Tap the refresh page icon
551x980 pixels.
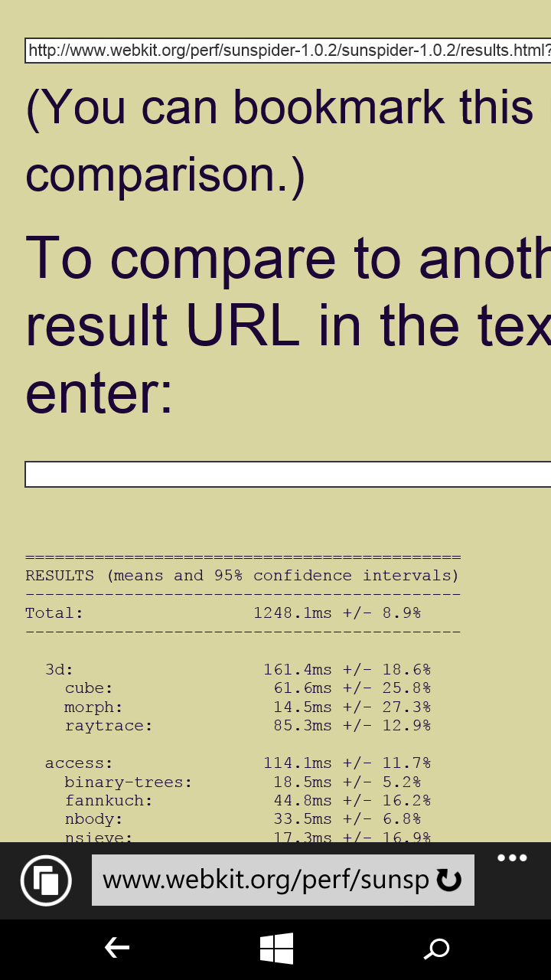coord(449,880)
